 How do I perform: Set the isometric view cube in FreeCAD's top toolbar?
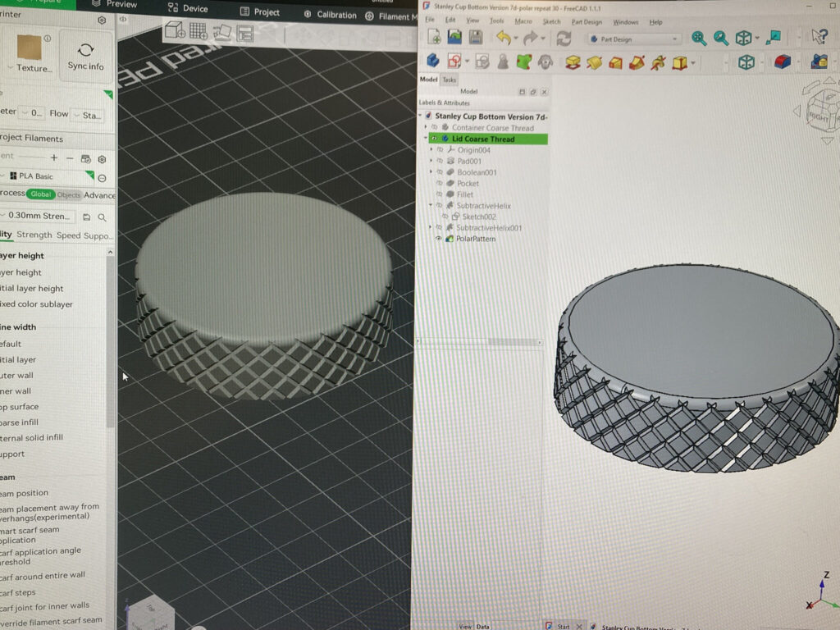(743, 38)
